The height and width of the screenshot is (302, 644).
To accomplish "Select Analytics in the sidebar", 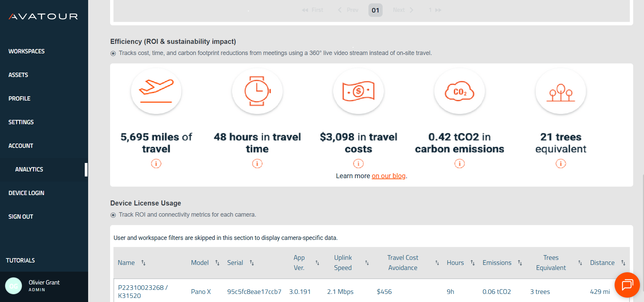I will coord(29,169).
